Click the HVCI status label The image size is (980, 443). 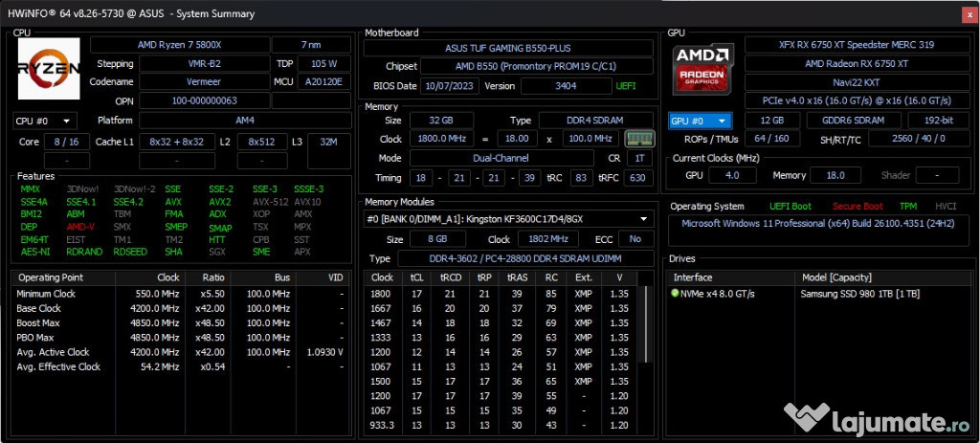(x=946, y=207)
